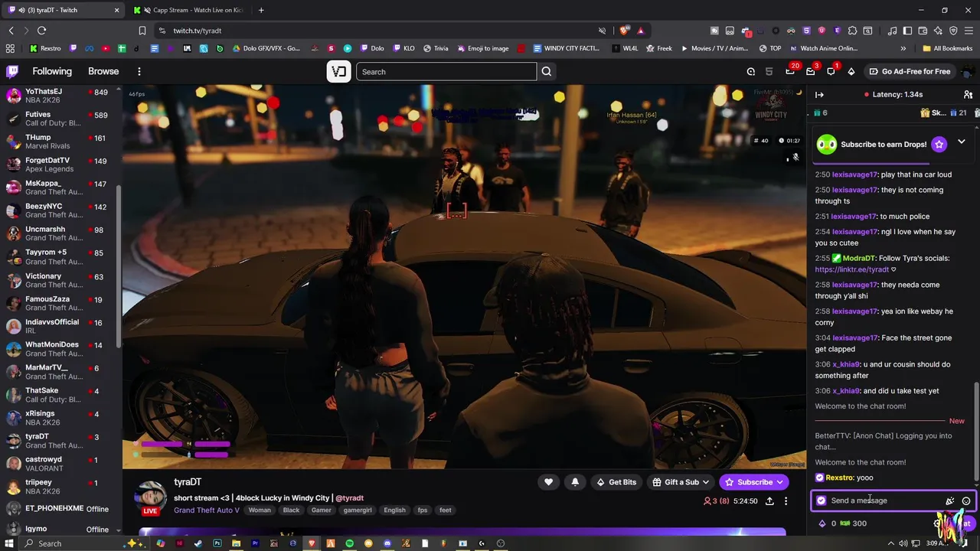
Task: Open the Prime loot notifications with badge 20
Action: [790, 71]
